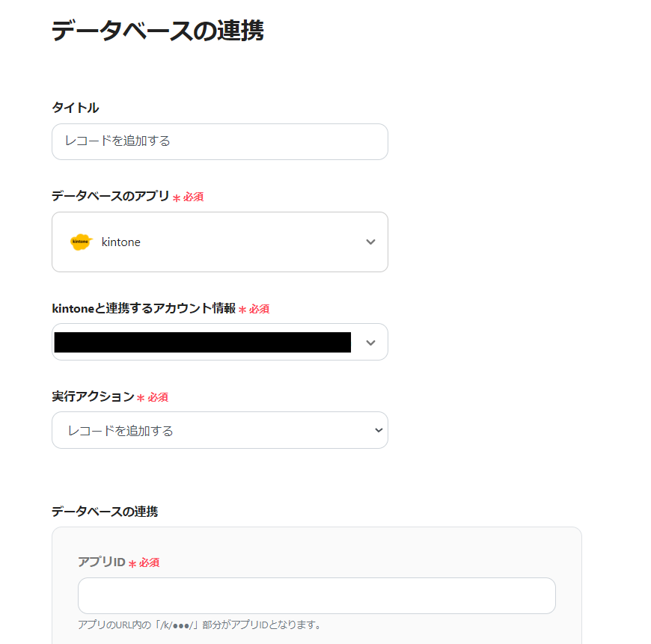651x644 pixels.
Task: Click the アプリID label text
Action: point(102,562)
